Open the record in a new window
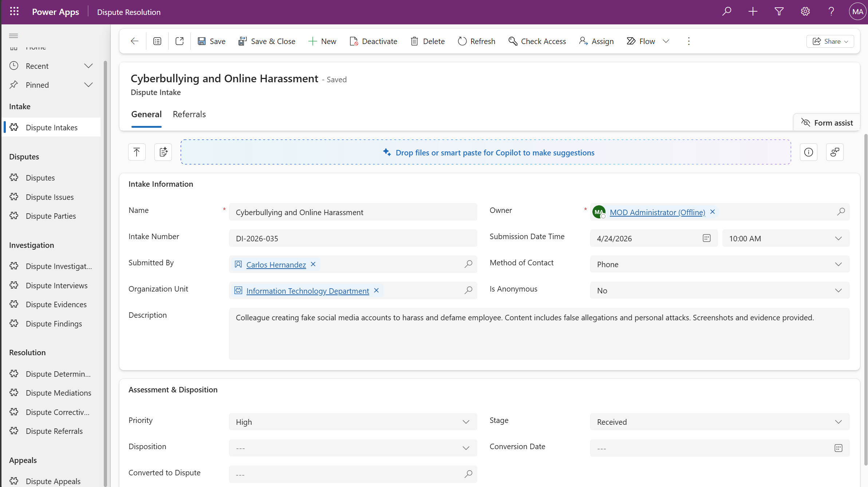The height and width of the screenshot is (487, 868). tap(179, 41)
